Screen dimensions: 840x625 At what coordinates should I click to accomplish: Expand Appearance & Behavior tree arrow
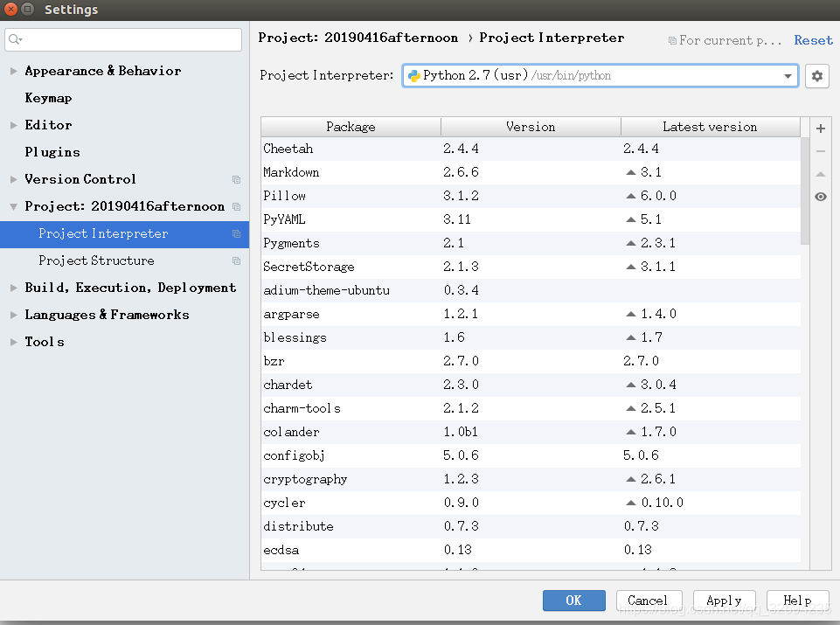pyautogui.click(x=14, y=71)
